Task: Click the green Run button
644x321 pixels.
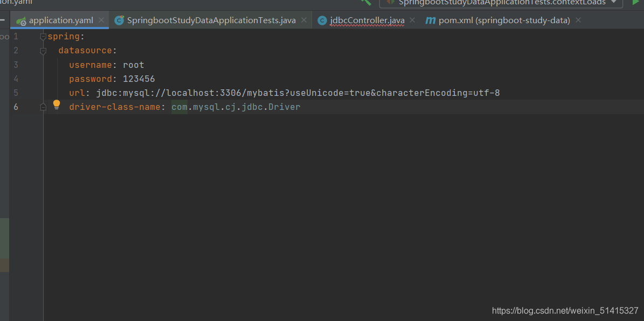Action: coord(636,2)
